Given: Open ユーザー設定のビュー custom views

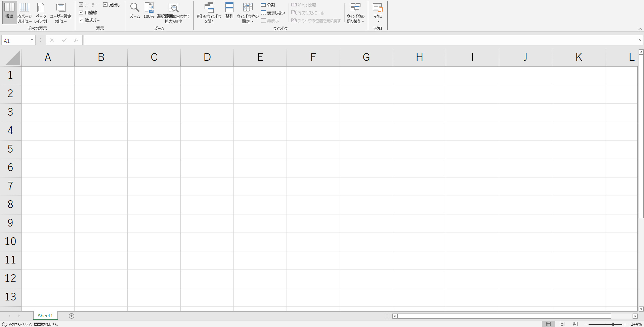Looking at the screenshot, I should point(60,13).
